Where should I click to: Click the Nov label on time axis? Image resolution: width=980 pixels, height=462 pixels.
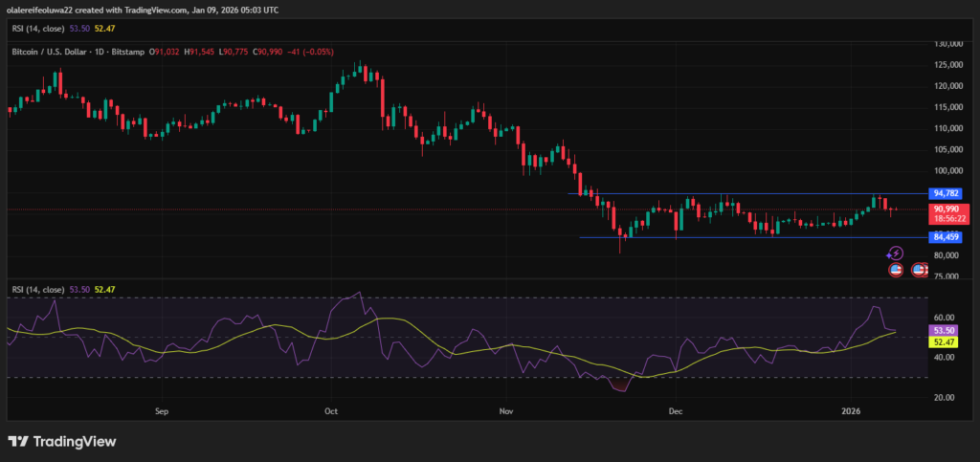(x=506, y=409)
